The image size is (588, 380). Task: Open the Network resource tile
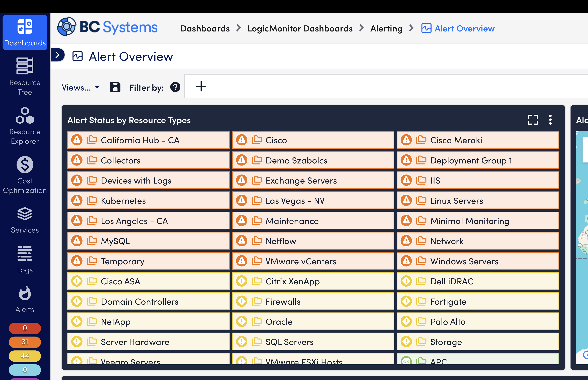(x=478, y=241)
